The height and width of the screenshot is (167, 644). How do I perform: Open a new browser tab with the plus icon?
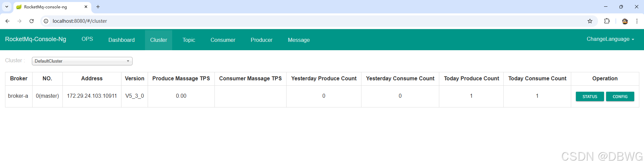tap(98, 7)
